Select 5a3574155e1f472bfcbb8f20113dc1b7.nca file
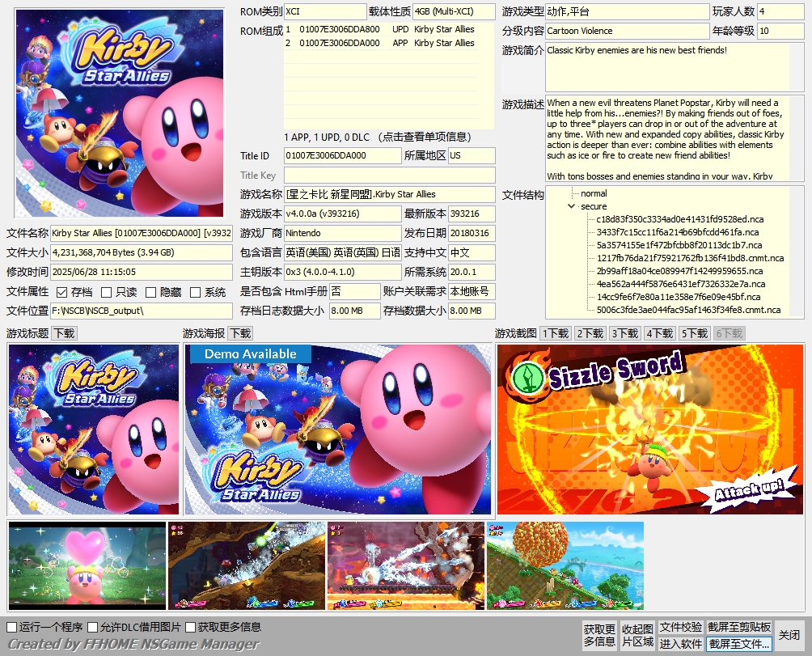Image resolution: width=812 pixels, height=656 pixels. (x=679, y=245)
